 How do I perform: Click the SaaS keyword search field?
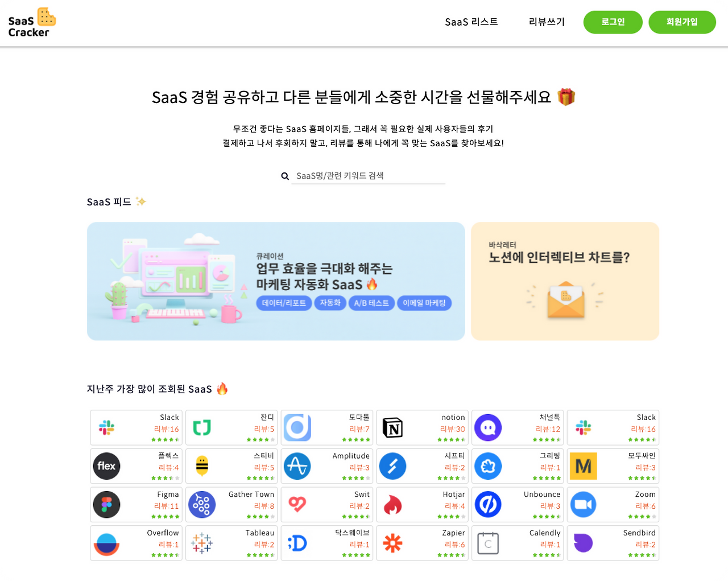coord(368,176)
